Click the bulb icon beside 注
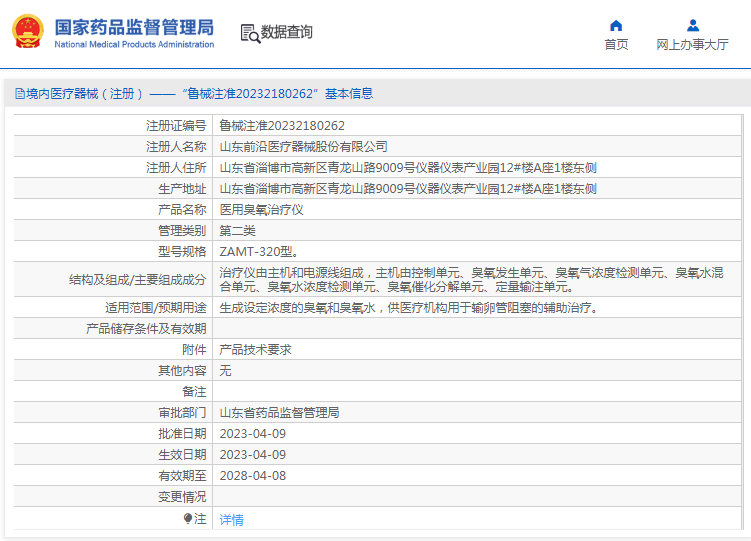The height and width of the screenshot is (541, 751). (x=187, y=518)
